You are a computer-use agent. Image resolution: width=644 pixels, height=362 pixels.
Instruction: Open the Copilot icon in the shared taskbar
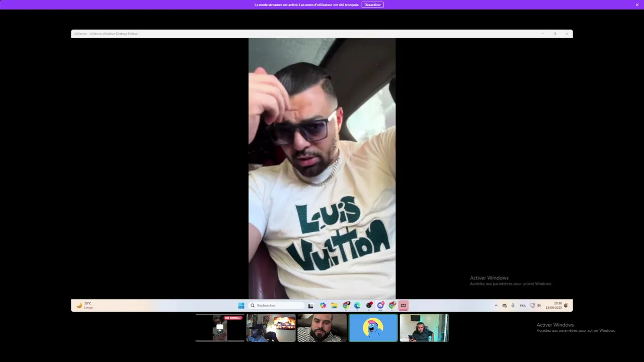pyautogui.click(x=323, y=305)
